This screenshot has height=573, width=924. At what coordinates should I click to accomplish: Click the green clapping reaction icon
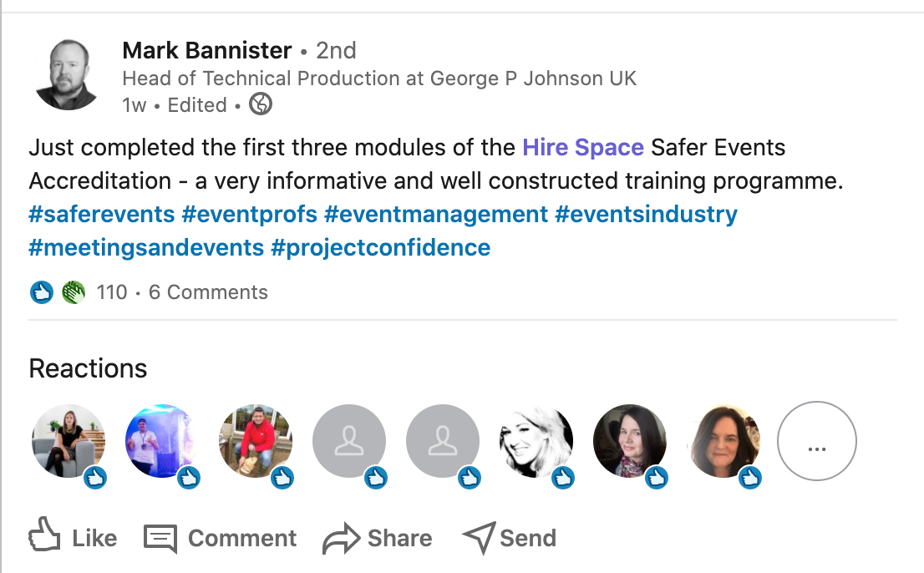coord(74,292)
